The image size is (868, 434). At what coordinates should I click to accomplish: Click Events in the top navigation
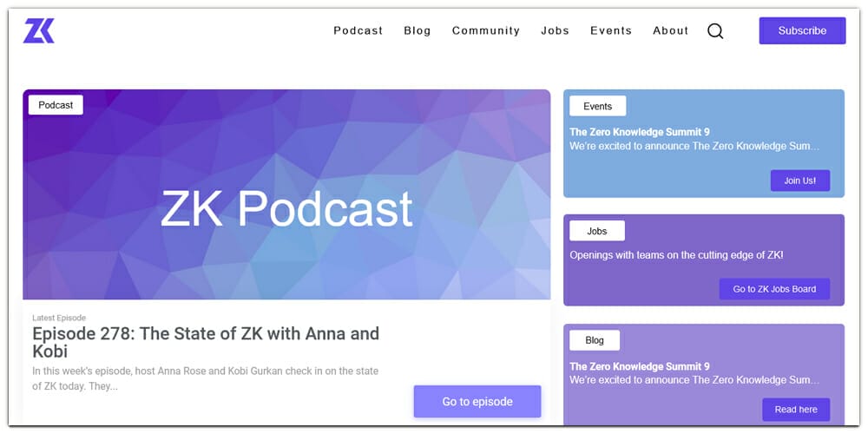click(x=611, y=30)
